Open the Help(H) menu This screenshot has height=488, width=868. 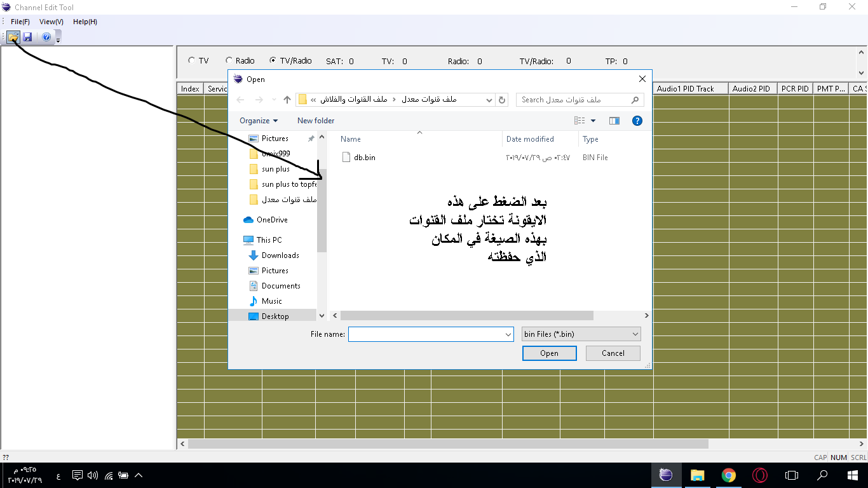click(85, 22)
